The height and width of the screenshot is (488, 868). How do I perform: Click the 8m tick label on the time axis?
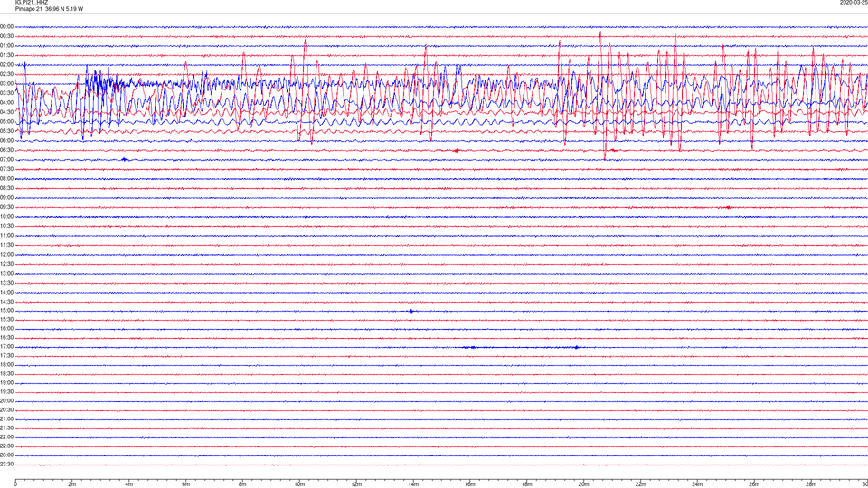[x=242, y=484]
